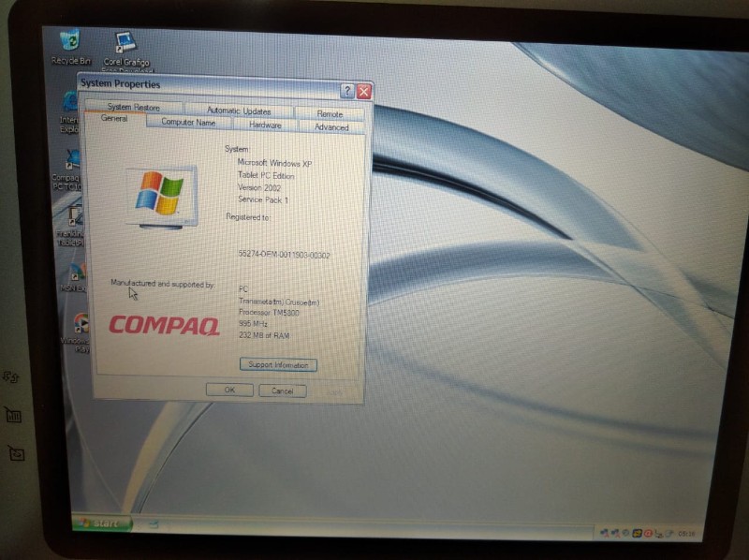Go to the Remote tab
This screenshot has width=749, height=560.
tap(330, 113)
